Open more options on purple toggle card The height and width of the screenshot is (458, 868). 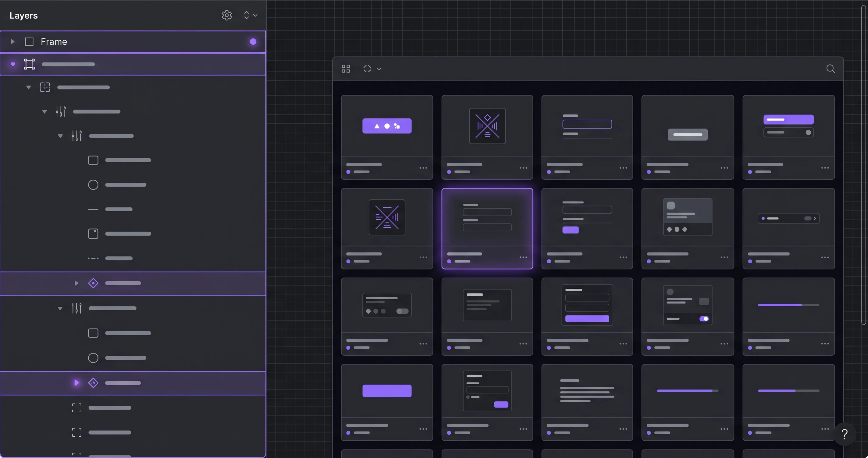pos(724,344)
